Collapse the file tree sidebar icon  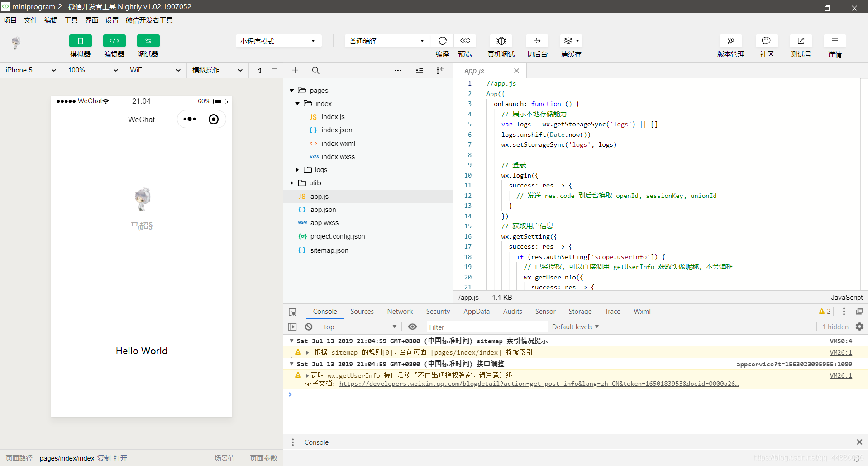[x=440, y=70]
